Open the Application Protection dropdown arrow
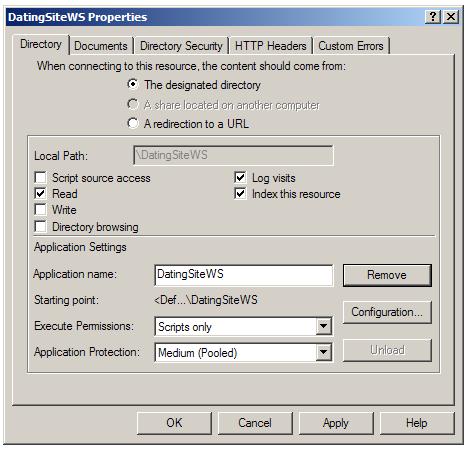Image resolution: width=468 pixels, height=449 pixels. [x=323, y=352]
